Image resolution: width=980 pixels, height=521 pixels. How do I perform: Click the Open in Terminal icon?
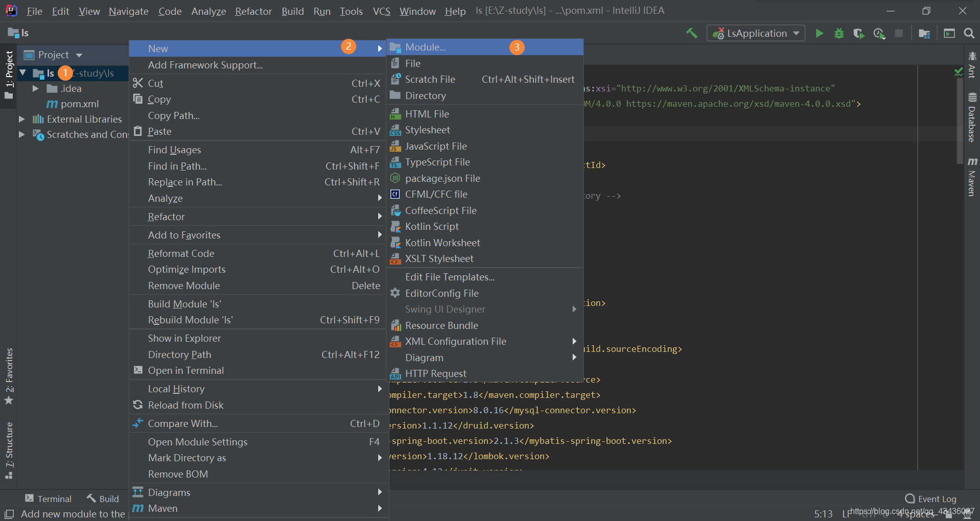(138, 370)
